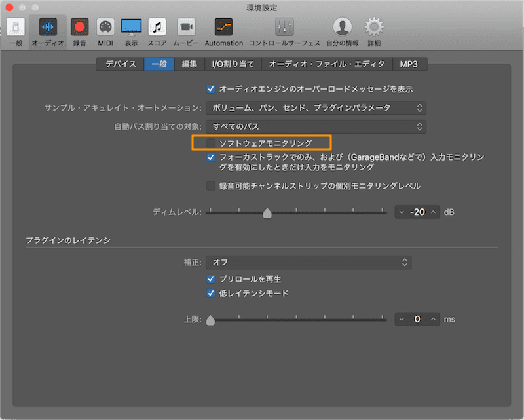Open the 一般 (General) preferences icon
The width and height of the screenshot is (524, 420).
tap(16, 27)
